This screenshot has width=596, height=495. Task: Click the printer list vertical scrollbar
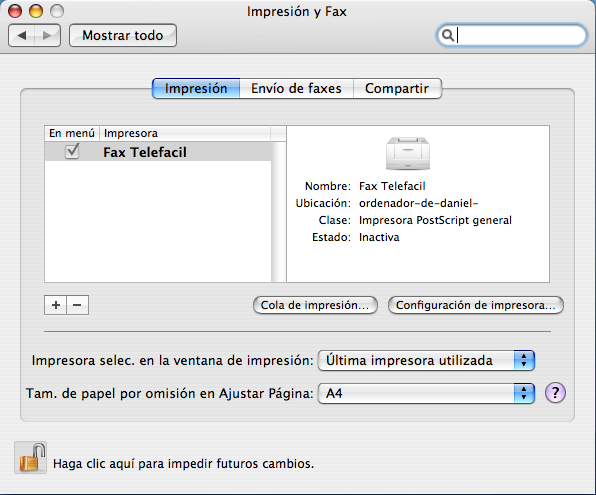coord(279,212)
